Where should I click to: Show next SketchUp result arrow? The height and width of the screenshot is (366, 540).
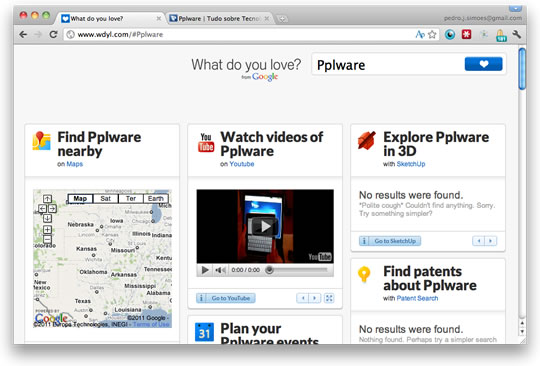tap(491, 241)
